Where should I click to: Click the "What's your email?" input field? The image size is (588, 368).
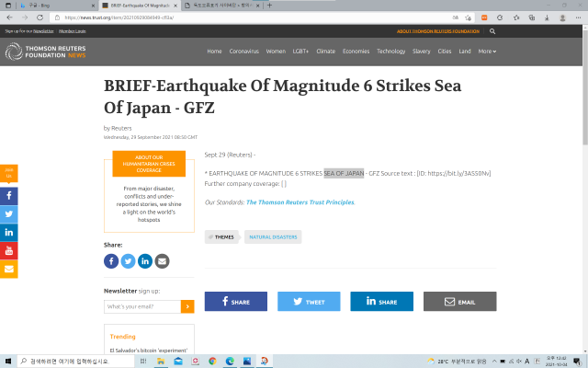tap(142, 306)
